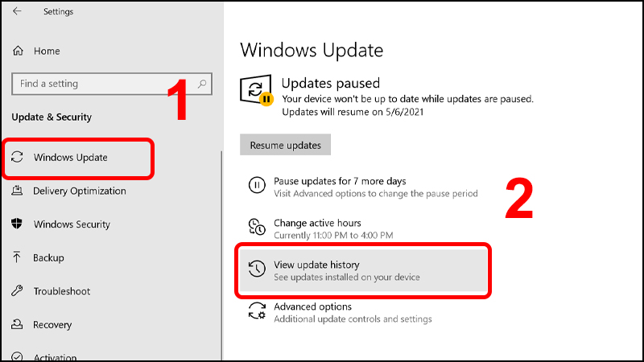Click the Recovery icon in sidebar
Screen dimensions: 644x362
(17, 324)
